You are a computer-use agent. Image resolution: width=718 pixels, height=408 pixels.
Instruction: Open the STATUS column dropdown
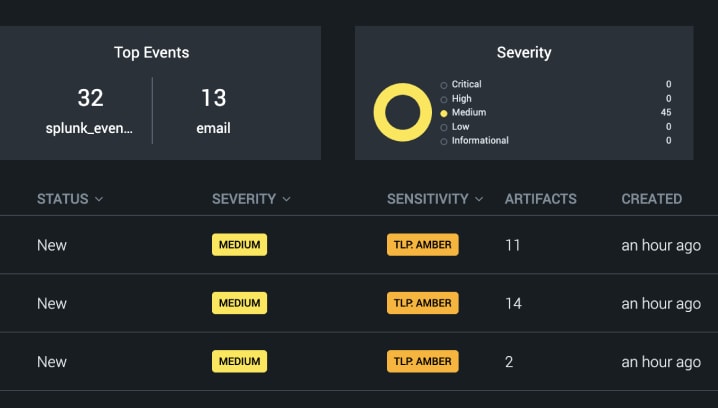point(98,199)
